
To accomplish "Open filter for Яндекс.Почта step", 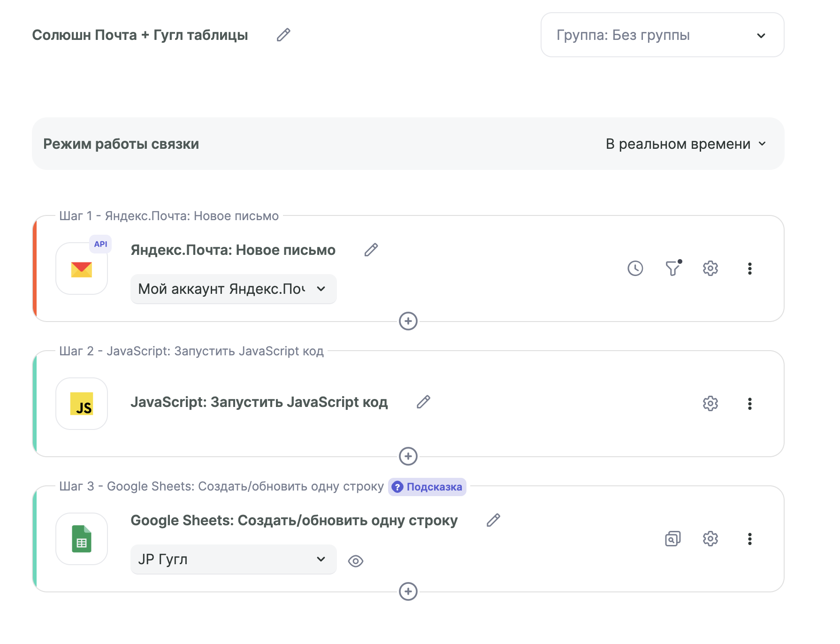I will click(673, 268).
